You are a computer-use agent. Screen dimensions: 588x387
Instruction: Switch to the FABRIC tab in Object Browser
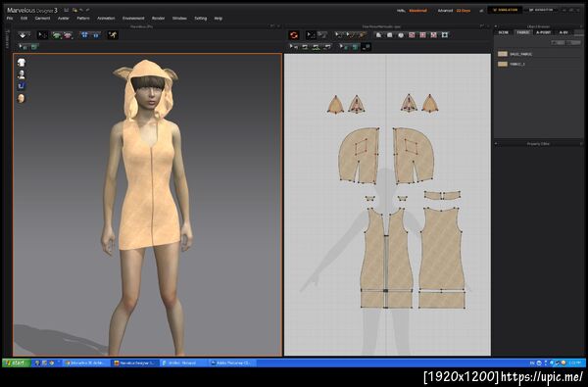click(x=522, y=32)
